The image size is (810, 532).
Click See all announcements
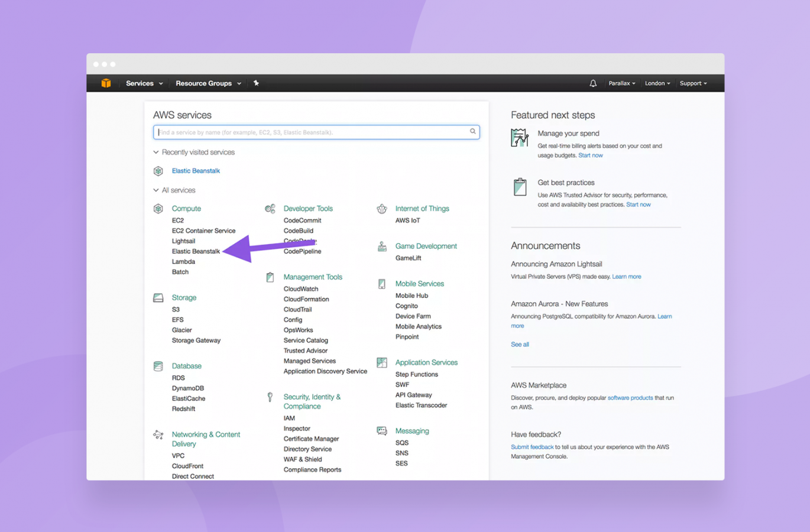(520, 345)
